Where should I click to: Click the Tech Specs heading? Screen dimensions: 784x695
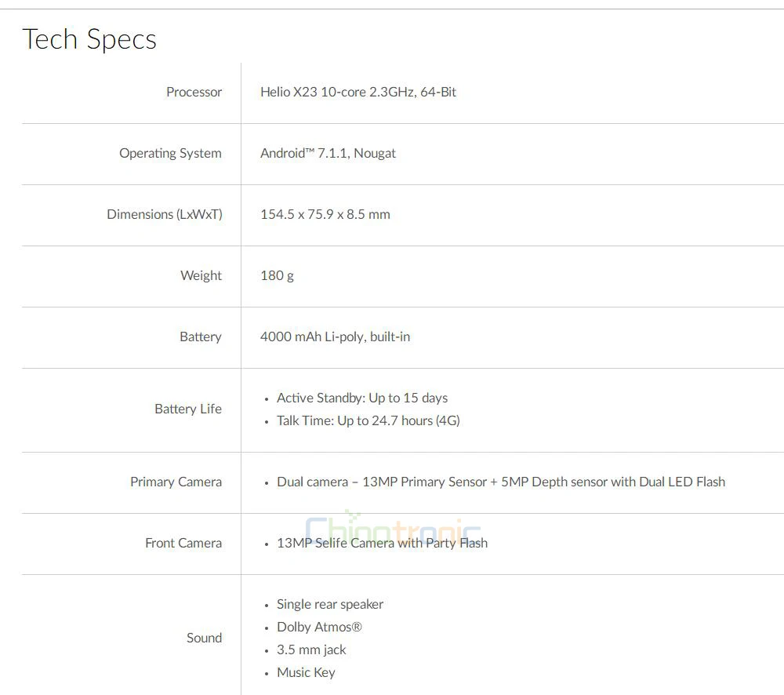click(89, 39)
